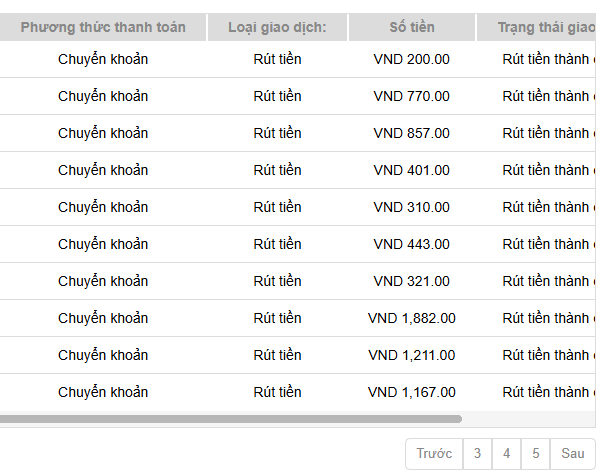This screenshot has width=613, height=476.
Task: Select the VND 443.00 amount cell
Action: pyautogui.click(x=412, y=244)
